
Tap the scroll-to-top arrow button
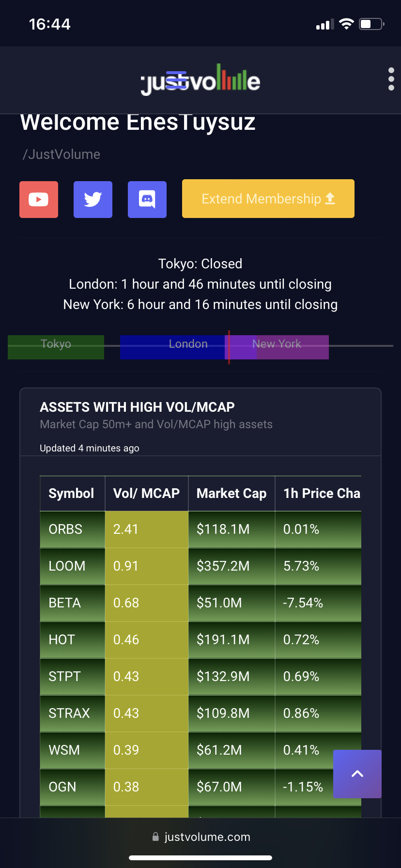pos(357,774)
